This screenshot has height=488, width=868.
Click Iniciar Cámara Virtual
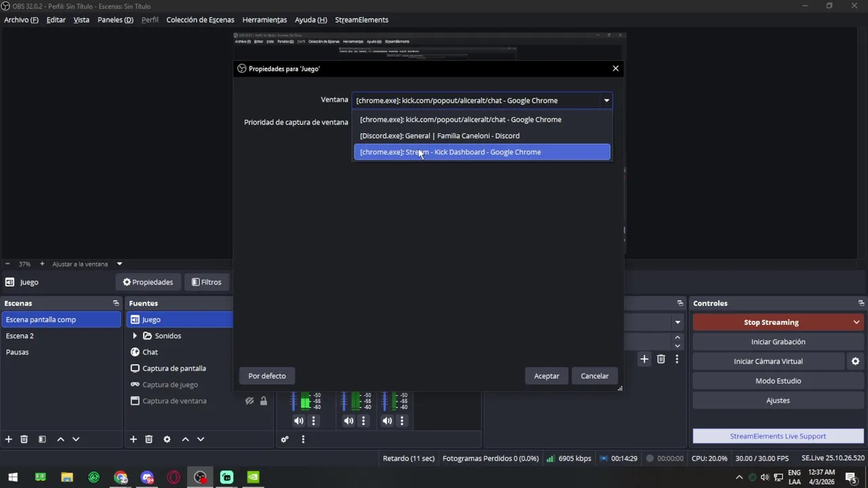click(x=768, y=361)
